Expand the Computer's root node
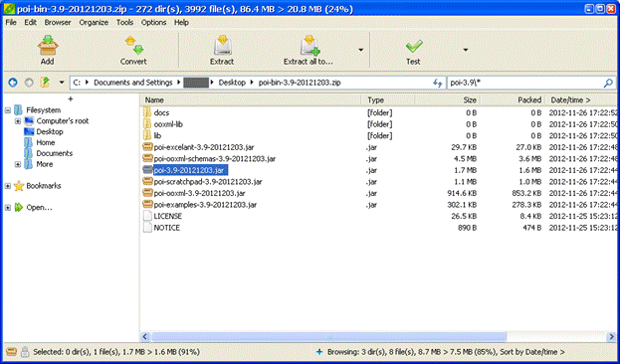This screenshot has width=620, height=364. 18,121
